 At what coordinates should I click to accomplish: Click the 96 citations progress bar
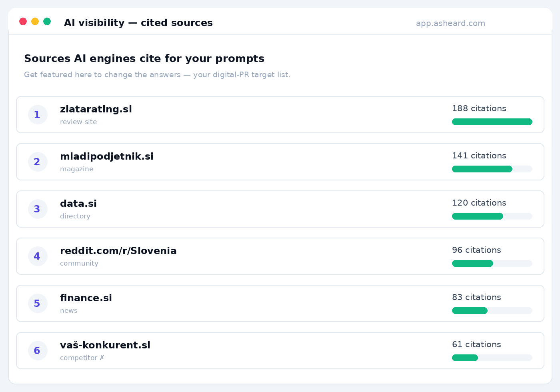click(492, 264)
